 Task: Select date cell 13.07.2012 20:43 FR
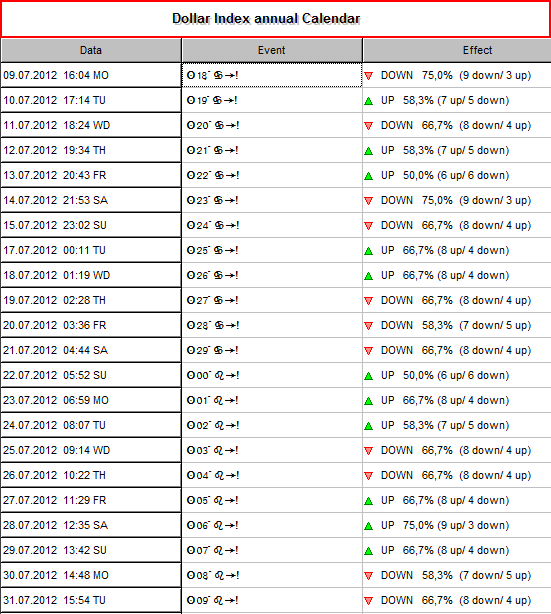pos(91,175)
